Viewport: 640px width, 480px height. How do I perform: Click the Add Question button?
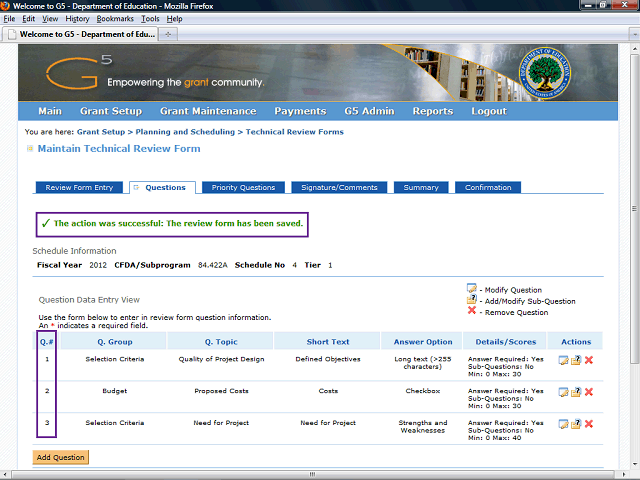pos(60,457)
